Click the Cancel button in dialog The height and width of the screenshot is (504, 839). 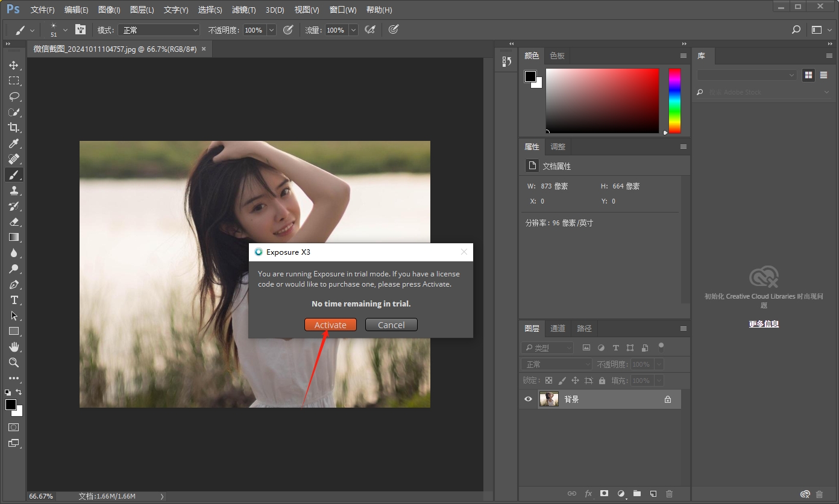[x=391, y=325]
